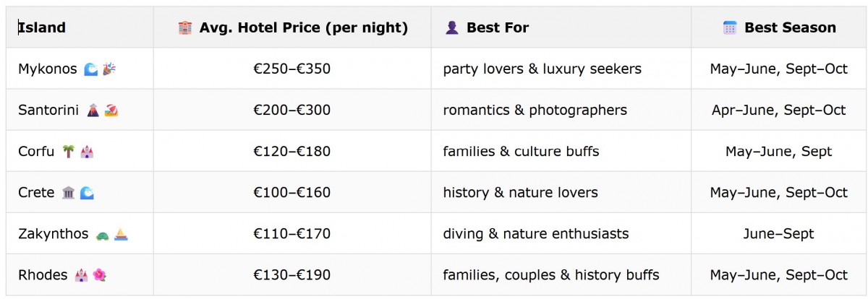Click the palm tree emoji next to Corfu
The height and width of the screenshot is (299, 868).
[x=68, y=151]
